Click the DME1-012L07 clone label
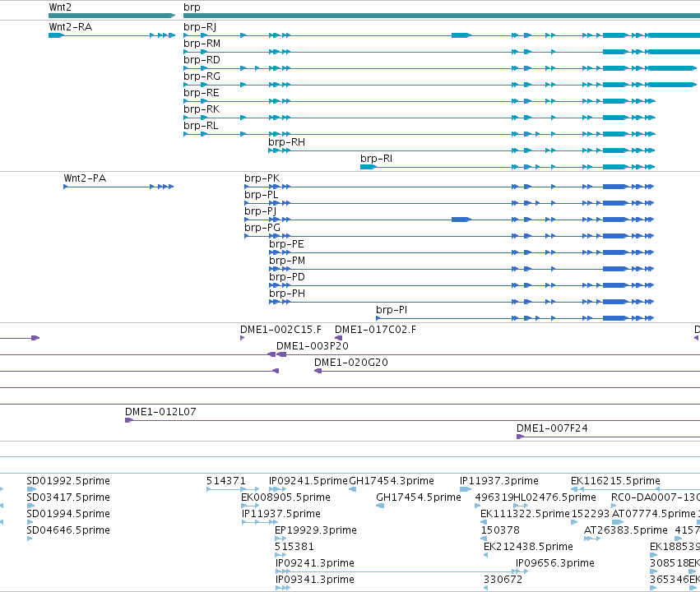Screen dimensions: 700x592 click(x=160, y=412)
